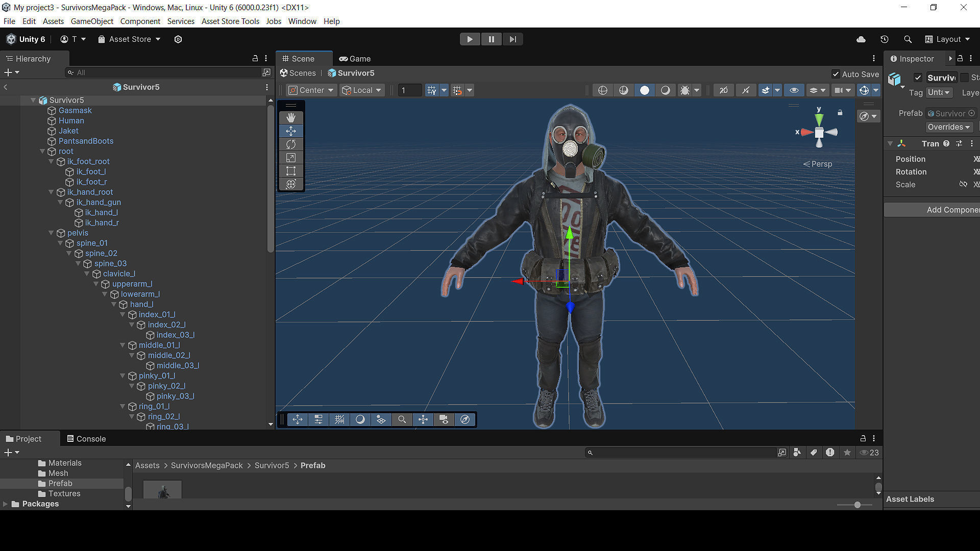980x551 pixels.
Task: Toggle scene visibility eye icon
Action: (794, 90)
